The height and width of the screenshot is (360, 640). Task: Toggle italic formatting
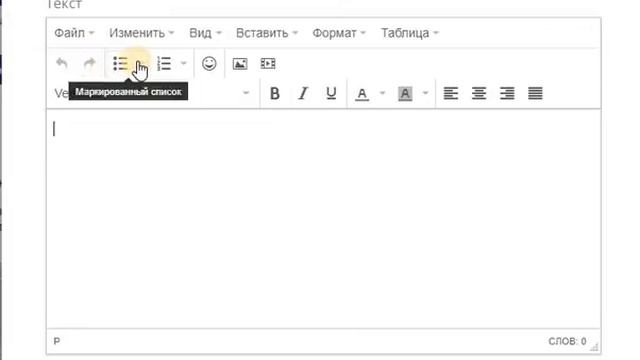(x=303, y=93)
